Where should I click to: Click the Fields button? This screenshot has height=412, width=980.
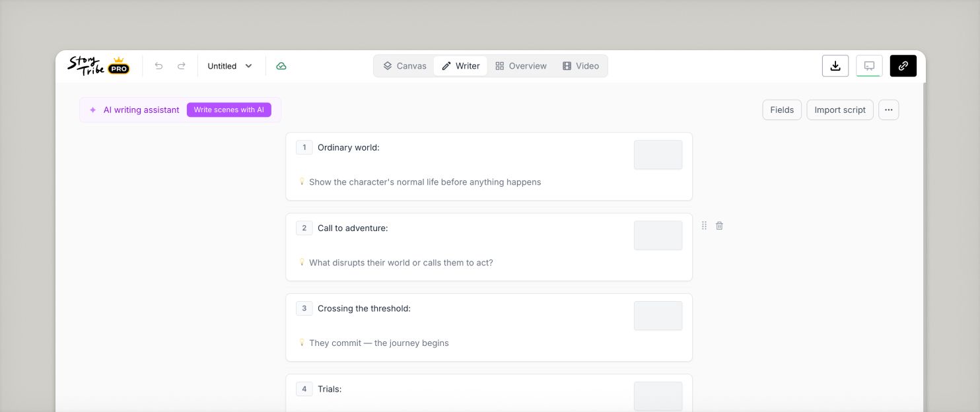pos(782,110)
